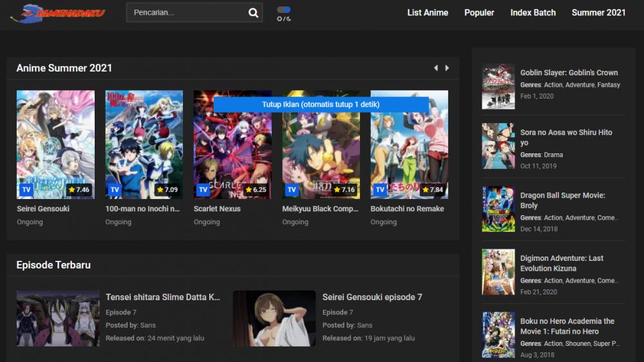Open the Meikyuu Black Company poster
The height and width of the screenshot is (362, 644).
coord(321,144)
